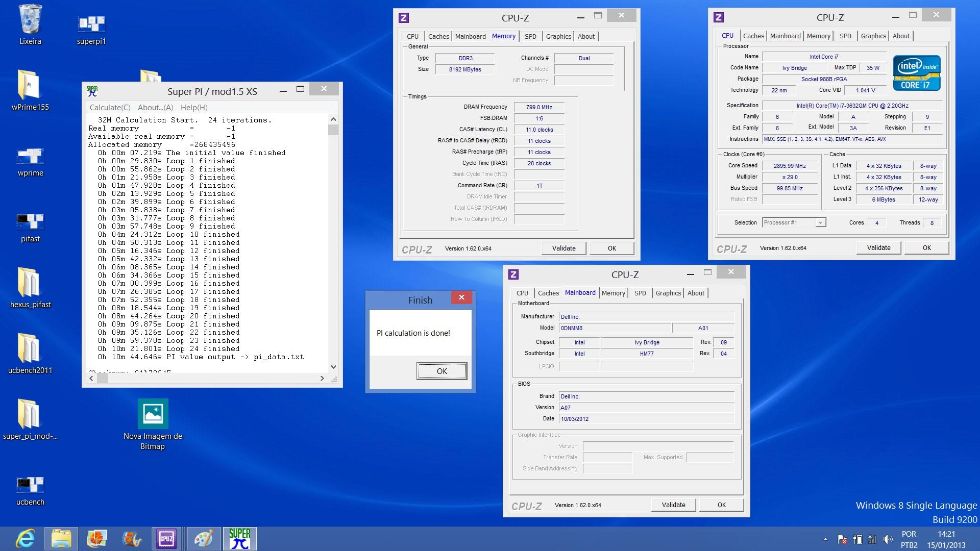980x551 pixels.
Task: Click OK in Mainboard CPU-Z window
Action: click(x=721, y=505)
